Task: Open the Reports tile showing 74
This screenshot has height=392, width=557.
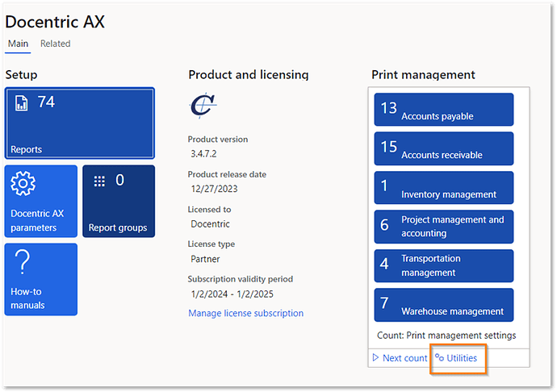Action: 80,123
